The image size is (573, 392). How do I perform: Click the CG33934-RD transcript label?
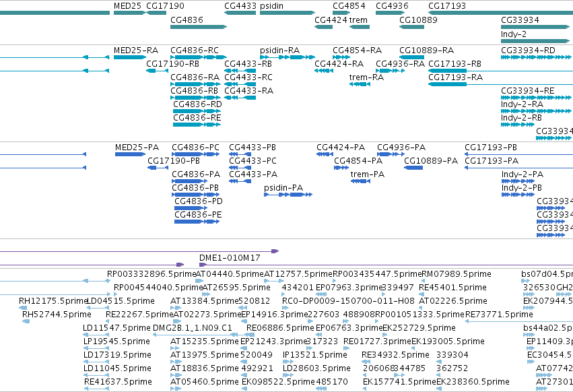tap(528, 51)
